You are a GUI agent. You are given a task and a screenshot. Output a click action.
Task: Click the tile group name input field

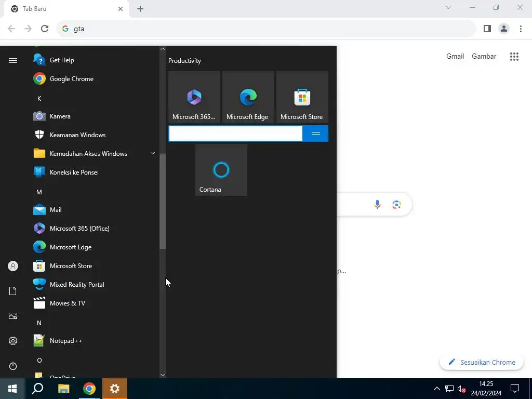point(235,134)
